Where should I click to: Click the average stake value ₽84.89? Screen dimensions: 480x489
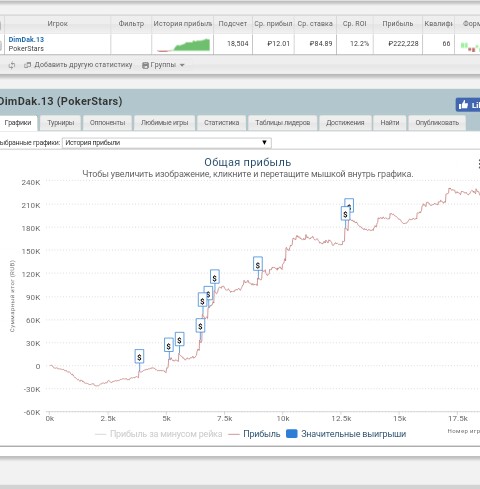(x=321, y=44)
